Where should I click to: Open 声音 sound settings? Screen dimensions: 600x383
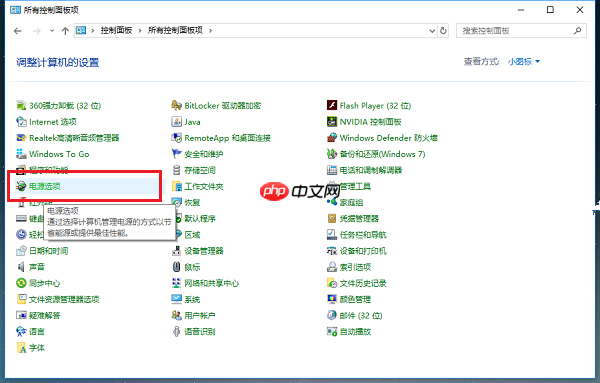point(31,267)
